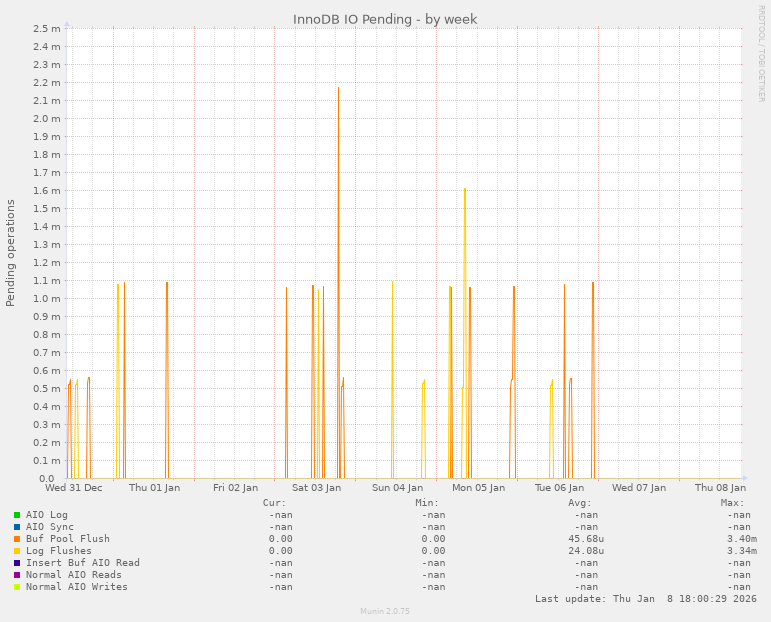Image resolution: width=771 pixels, height=622 pixels.
Task: Click the '1.6 m' y-axis label
Action: pos(47,191)
